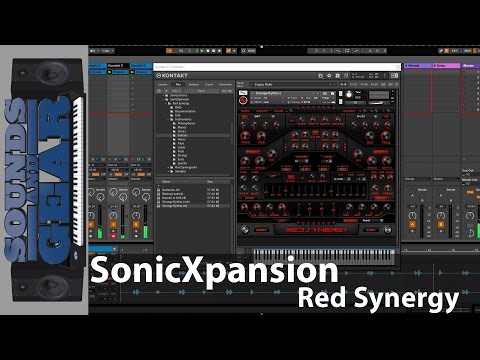Viewport: 480px width, 360px height.
Task: Click the round red Red Synergy instrument icon
Action: click(x=243, y=100)
